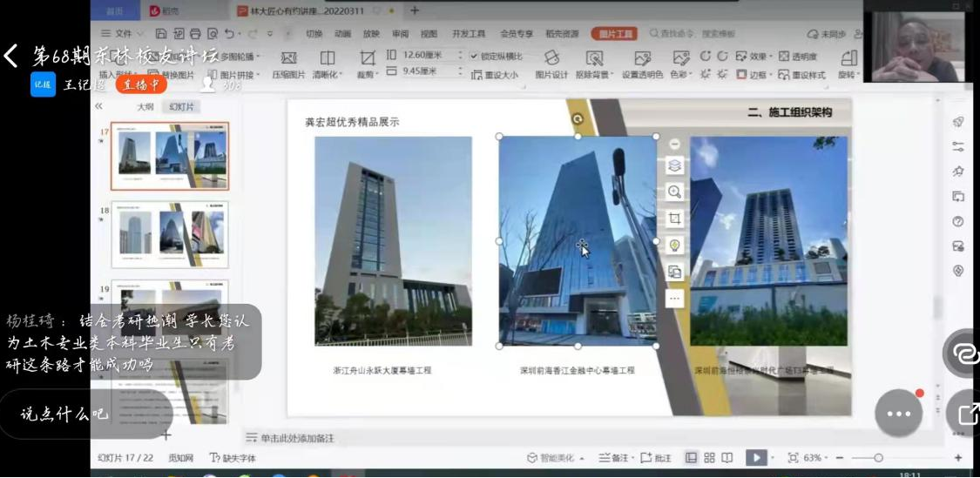Viewport: 980px width, 478px height.
Task: Click the print icon in quick access toolbar
Action: [x=196, y=34]
